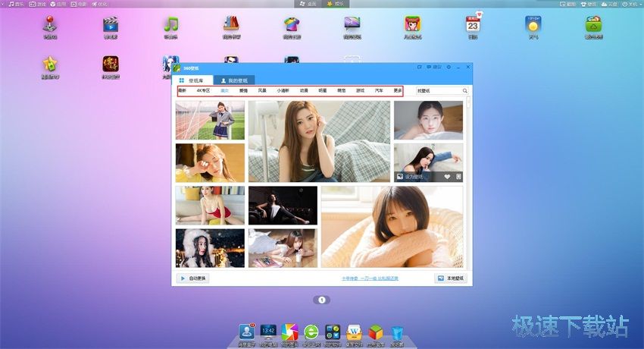
Task: Click the skin icon in the wallpaper title bar
Action: 419,67
